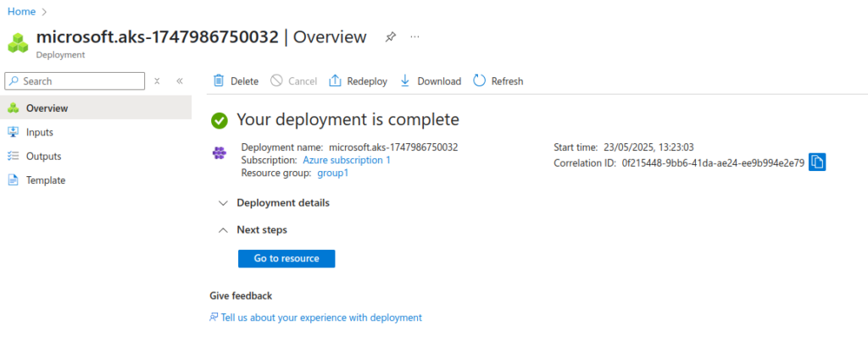Open the Outputs menu item

43,156
